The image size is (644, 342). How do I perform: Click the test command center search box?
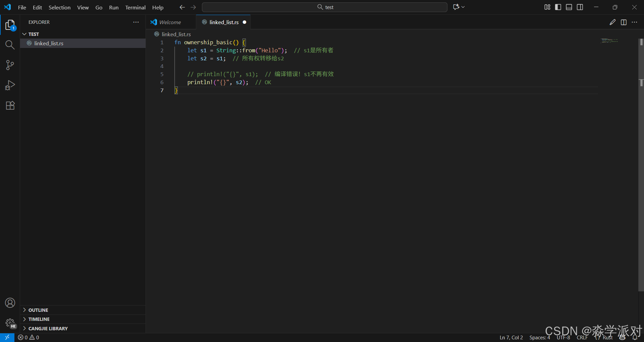[x=325, y=7]
